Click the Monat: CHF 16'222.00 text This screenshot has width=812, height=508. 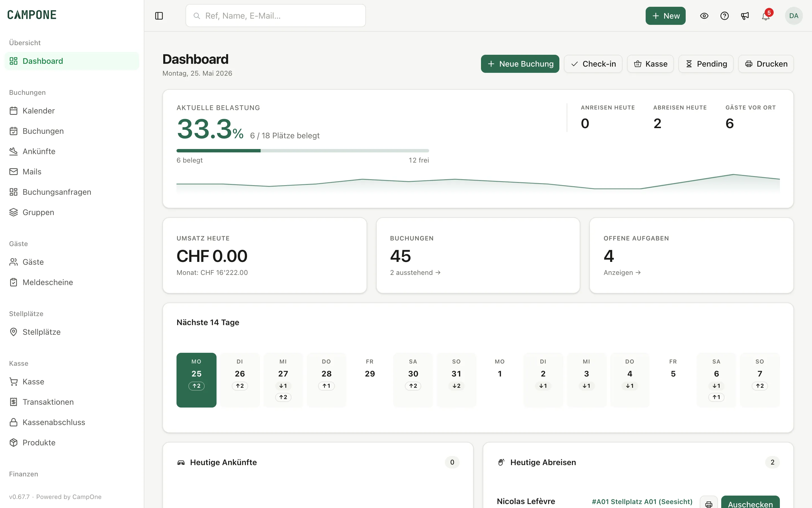click(212, 272)
